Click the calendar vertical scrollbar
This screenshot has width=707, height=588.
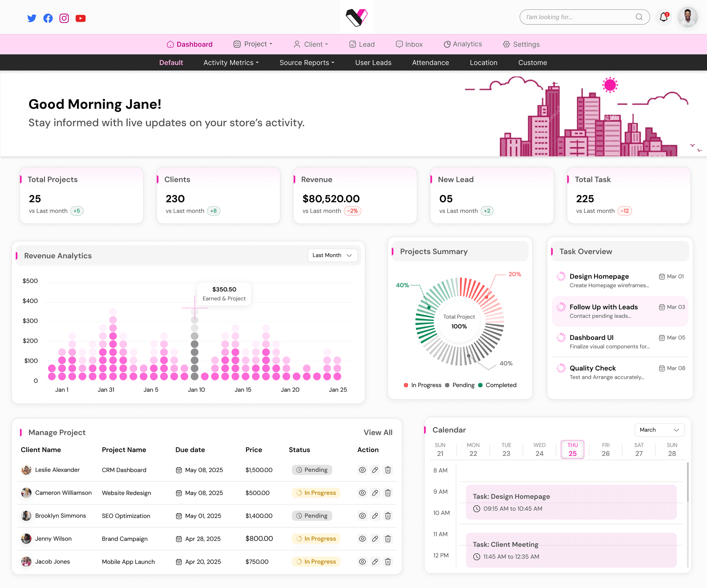click(x=687, y=482)
